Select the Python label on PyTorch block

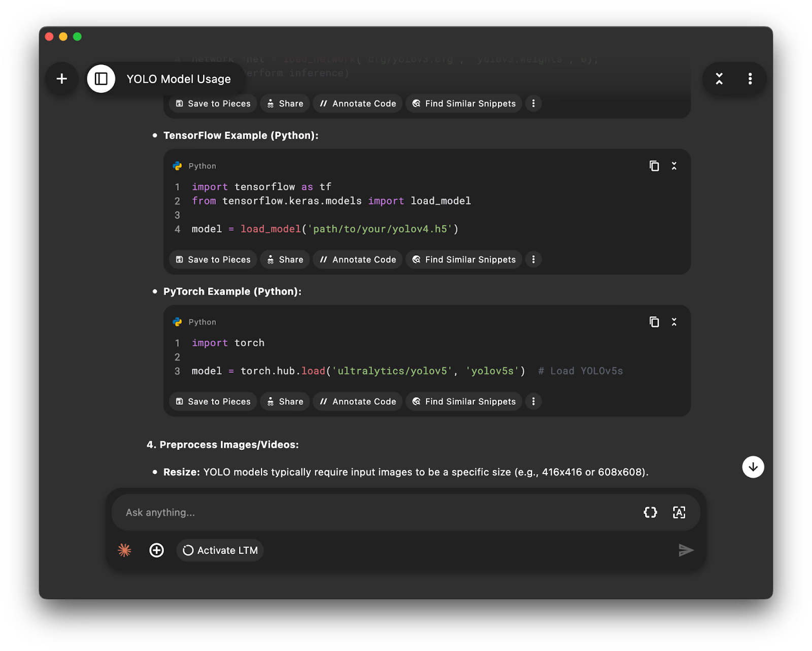pyautogui.click(x=202, y=322)
